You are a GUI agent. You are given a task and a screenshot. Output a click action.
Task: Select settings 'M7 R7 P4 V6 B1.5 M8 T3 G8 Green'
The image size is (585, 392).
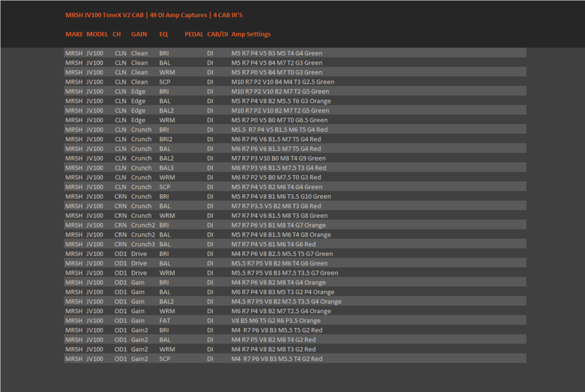(279, 216)
